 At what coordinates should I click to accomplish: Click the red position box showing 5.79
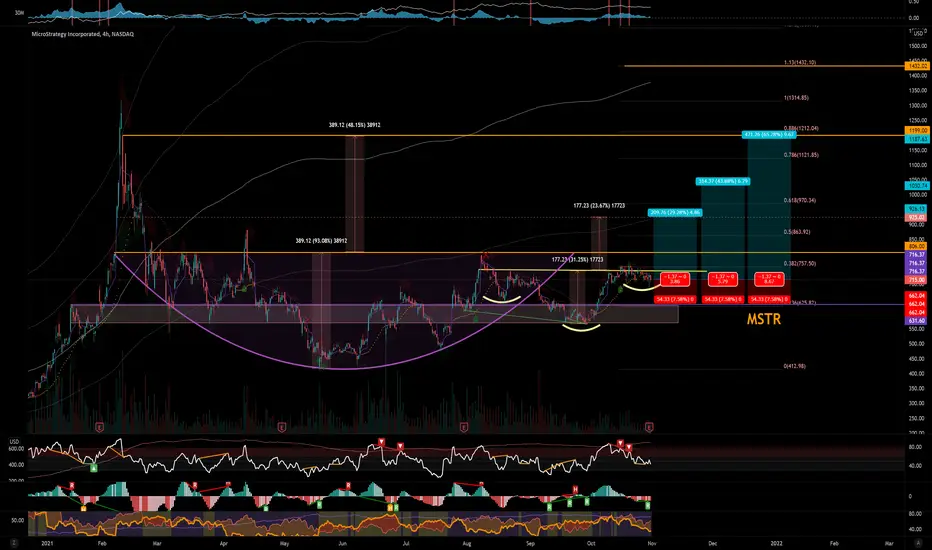click(x=723, y=279)
